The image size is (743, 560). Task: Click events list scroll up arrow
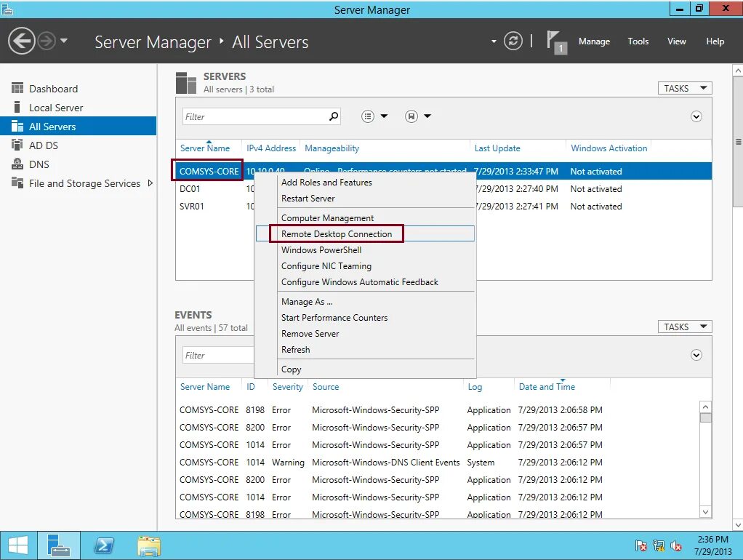coord(706,407)
